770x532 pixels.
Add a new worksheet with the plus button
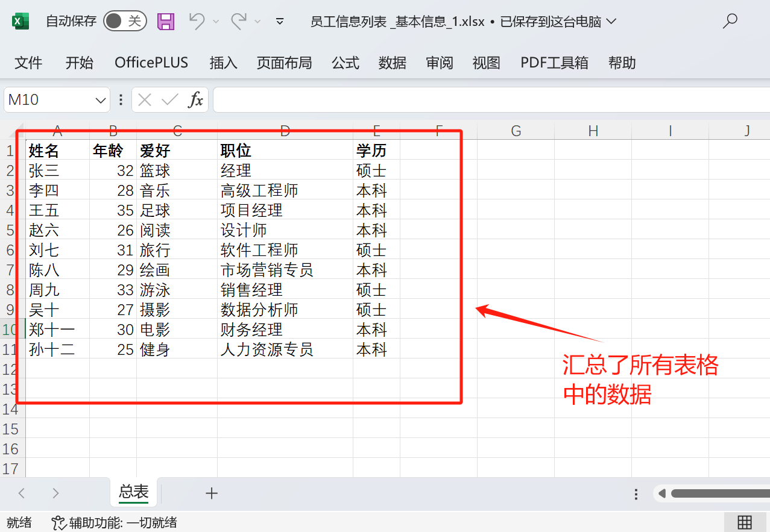212,493
